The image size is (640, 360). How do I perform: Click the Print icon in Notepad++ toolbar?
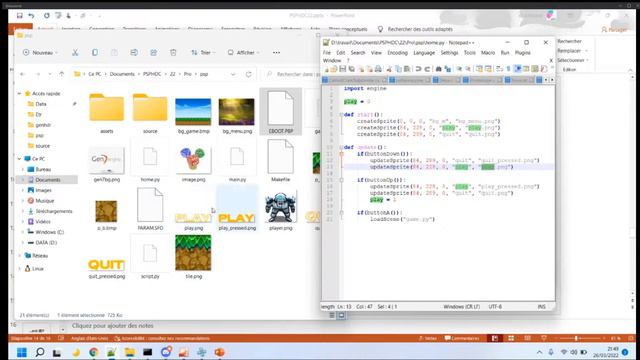(378, 69)
